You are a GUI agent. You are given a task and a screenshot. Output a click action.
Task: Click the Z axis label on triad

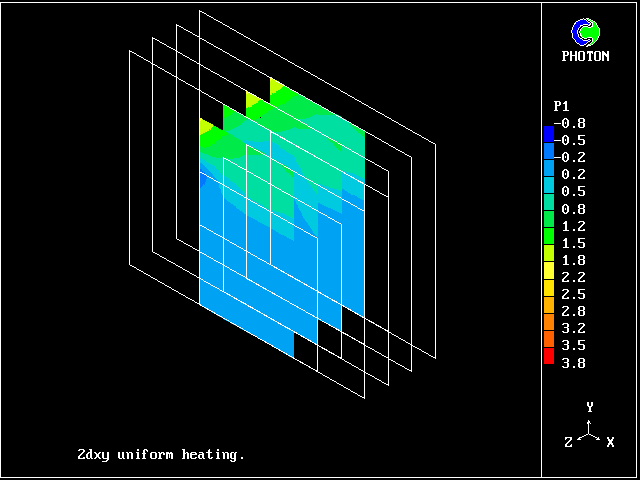tap(568, 442)
